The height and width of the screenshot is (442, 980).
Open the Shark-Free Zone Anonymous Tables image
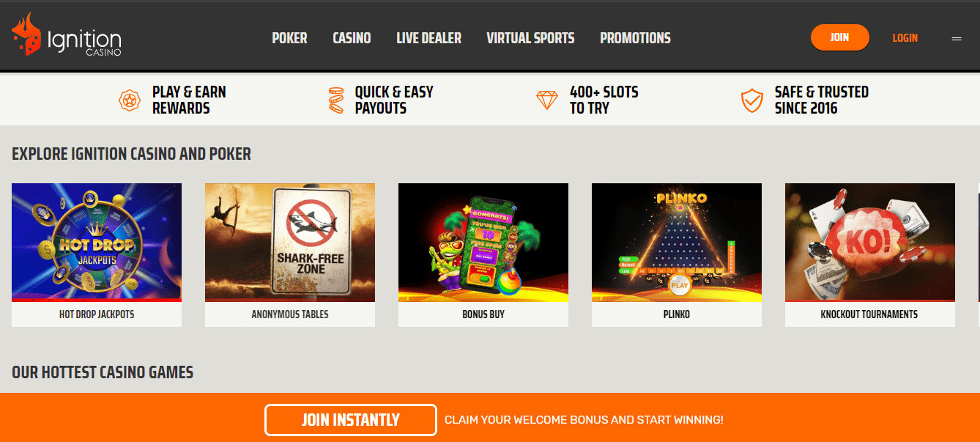[290, 242]
